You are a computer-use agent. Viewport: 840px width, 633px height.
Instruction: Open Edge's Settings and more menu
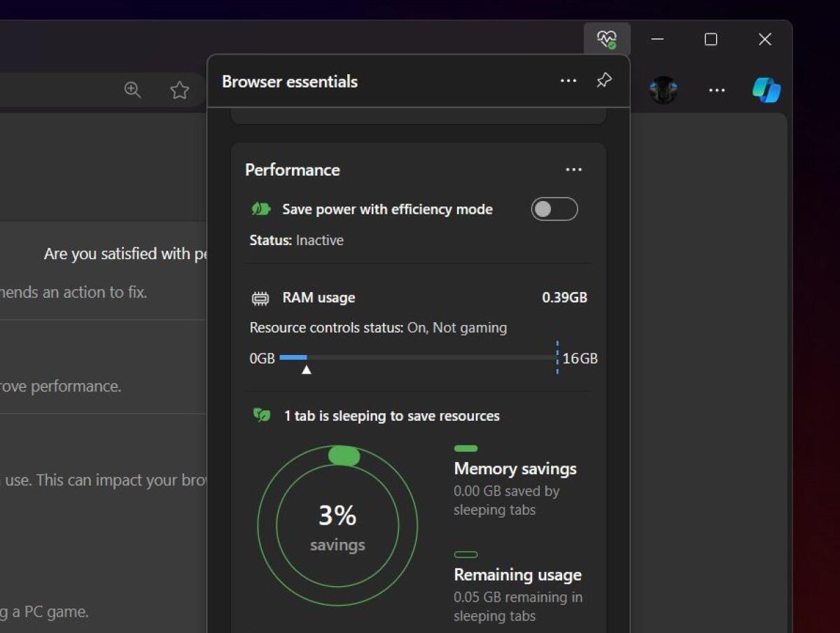(716, 90)
